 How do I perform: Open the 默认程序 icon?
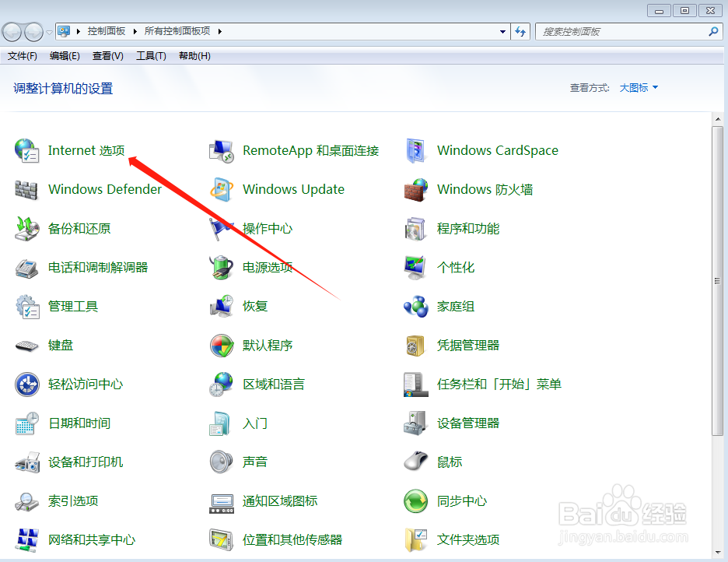point(222,346)
